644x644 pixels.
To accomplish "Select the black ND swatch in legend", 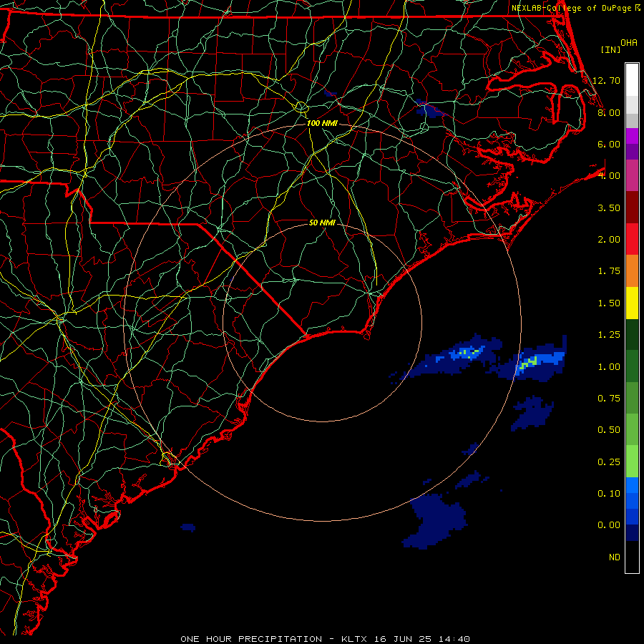I will coord(632,557).
